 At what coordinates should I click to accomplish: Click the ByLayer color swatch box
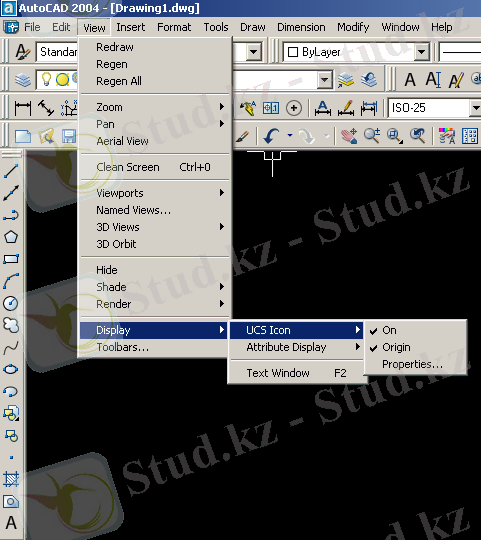click(x=293, y=52)
